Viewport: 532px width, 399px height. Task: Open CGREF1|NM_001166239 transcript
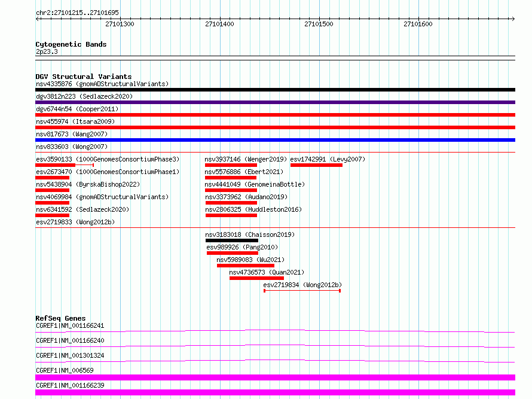(70, 385)
